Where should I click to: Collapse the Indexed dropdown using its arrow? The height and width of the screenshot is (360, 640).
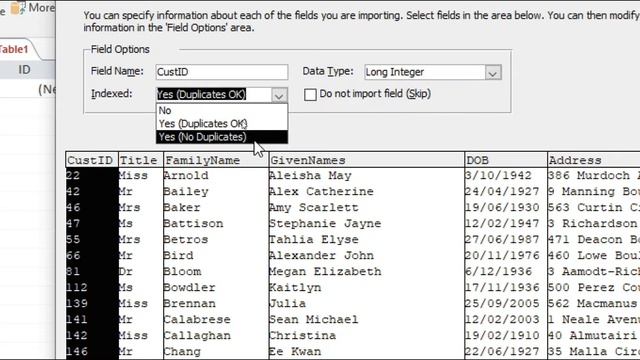tap(279, 95)
